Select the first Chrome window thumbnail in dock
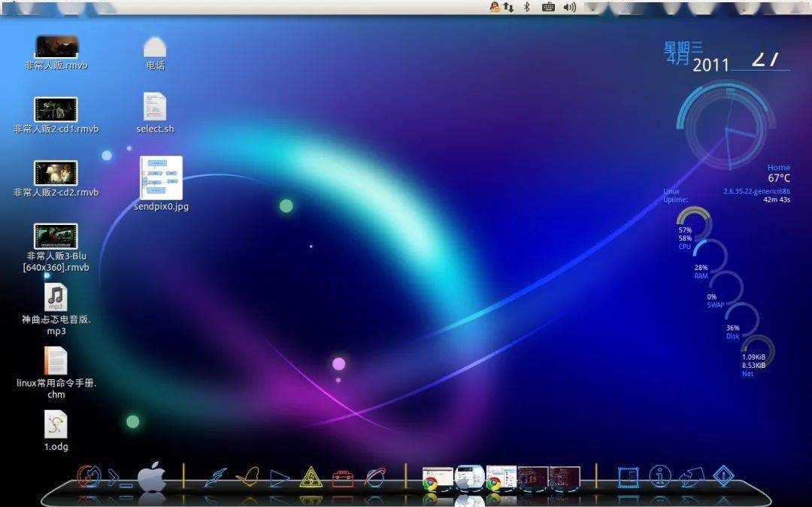The width and height of the screenshot is (812, 507). pyautogui.click(x=437, y=478)
